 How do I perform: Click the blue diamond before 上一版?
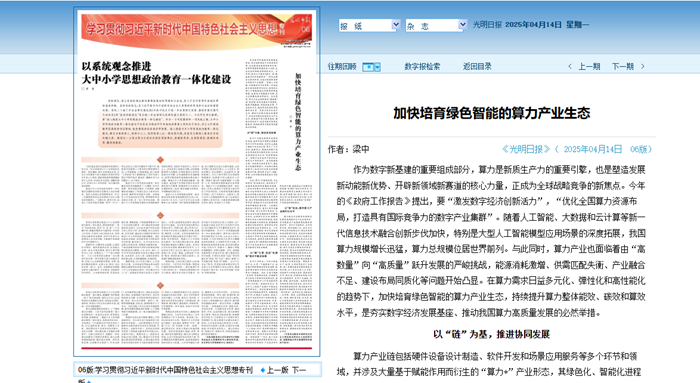tap(262, 370)
